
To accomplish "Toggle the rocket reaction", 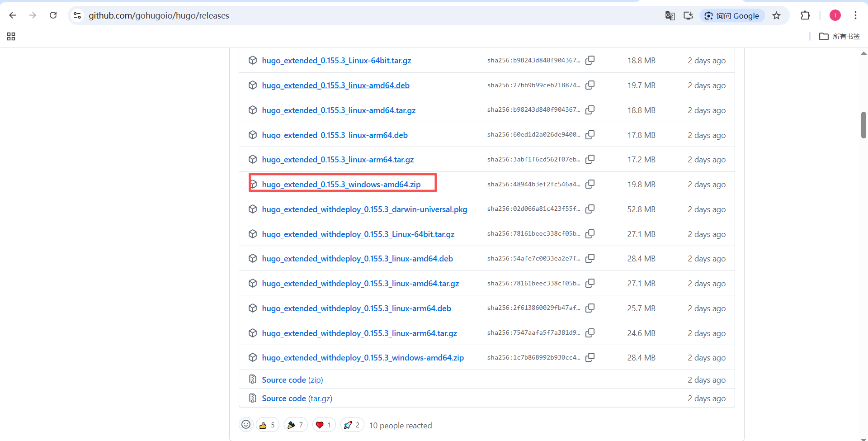I will tap(352, 425).
